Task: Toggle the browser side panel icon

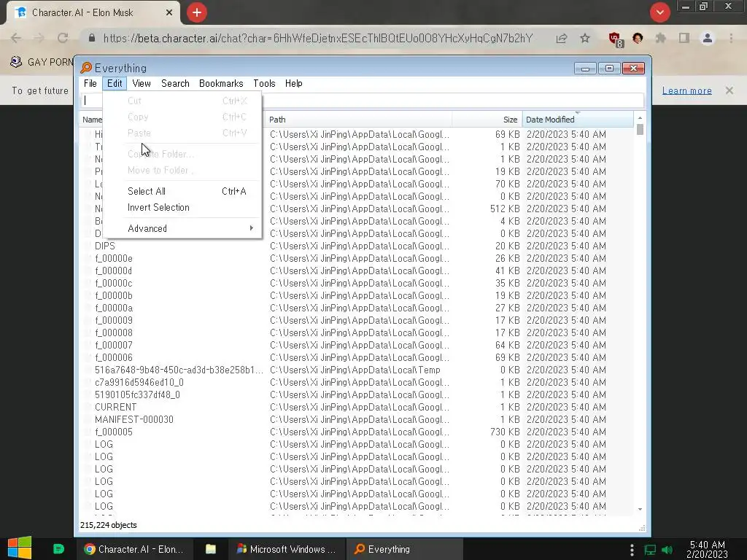Action: pos(684,38)
